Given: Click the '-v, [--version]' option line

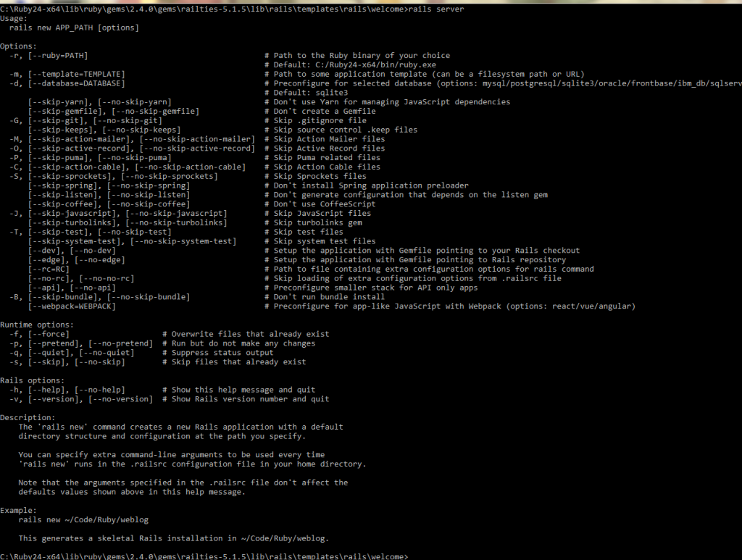Looking at the screenshot, I should tap(81, 398).
